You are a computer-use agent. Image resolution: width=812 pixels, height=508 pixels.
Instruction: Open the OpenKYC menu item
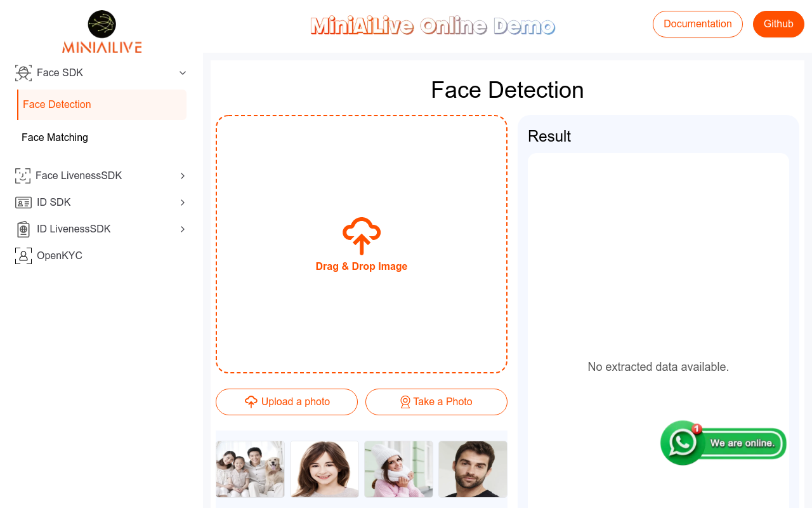click(60, 256)
